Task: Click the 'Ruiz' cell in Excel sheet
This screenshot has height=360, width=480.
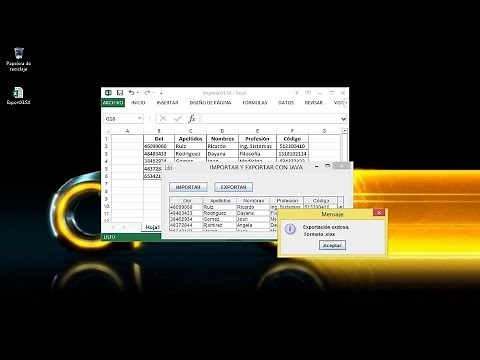Action: click(x=190, y=146)
